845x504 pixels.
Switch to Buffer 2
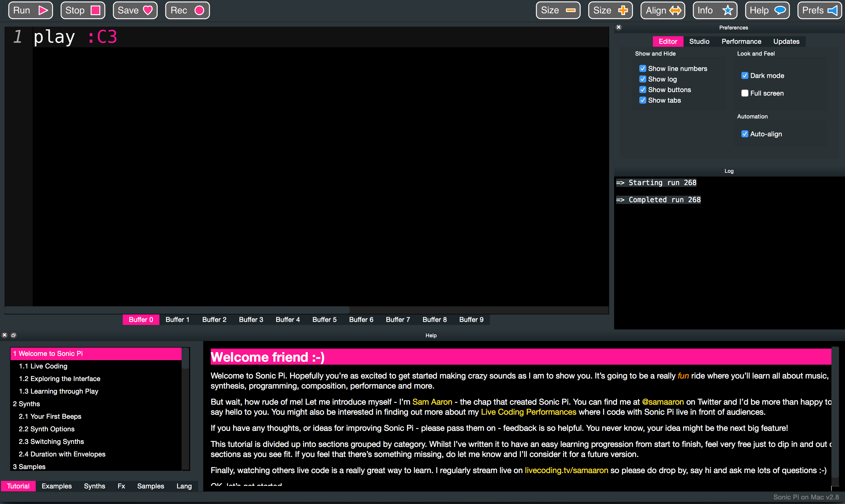click(214, 320)
